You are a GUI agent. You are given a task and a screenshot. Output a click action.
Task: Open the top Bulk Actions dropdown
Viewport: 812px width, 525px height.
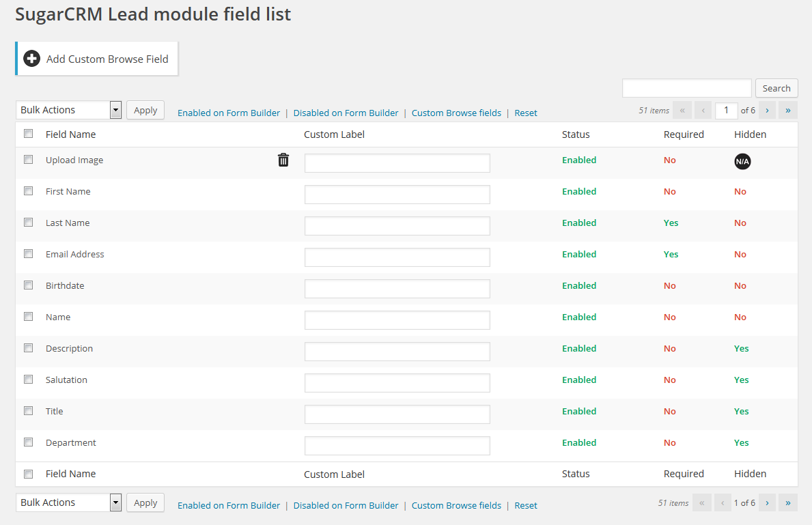click(69, 110)
